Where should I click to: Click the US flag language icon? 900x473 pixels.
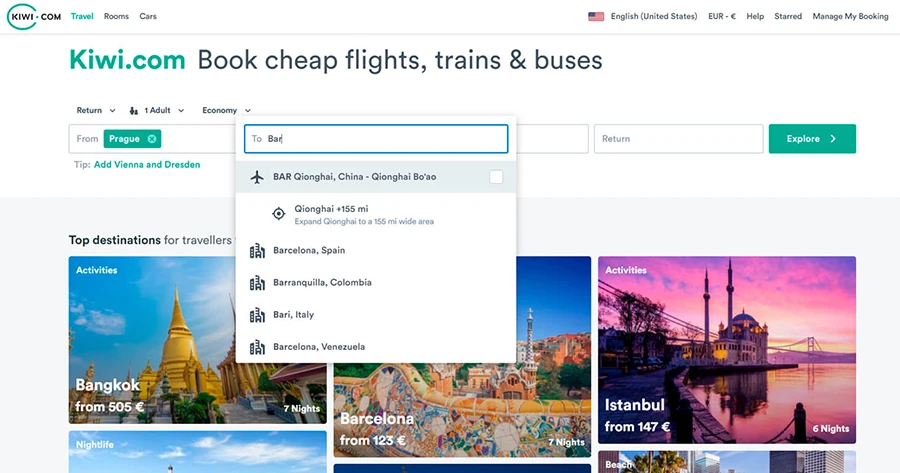tap(596, 17)
